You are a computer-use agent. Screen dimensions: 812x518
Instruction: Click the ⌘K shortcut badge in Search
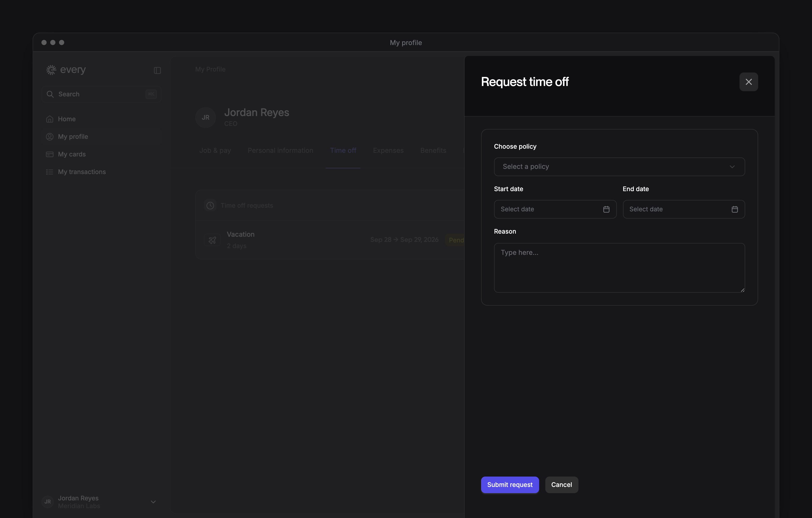(x=151, y=94)
